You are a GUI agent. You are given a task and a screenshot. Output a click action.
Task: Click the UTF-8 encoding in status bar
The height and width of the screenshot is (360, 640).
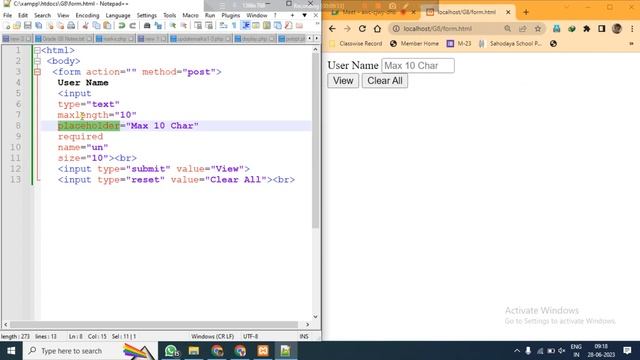click(250, 336)
